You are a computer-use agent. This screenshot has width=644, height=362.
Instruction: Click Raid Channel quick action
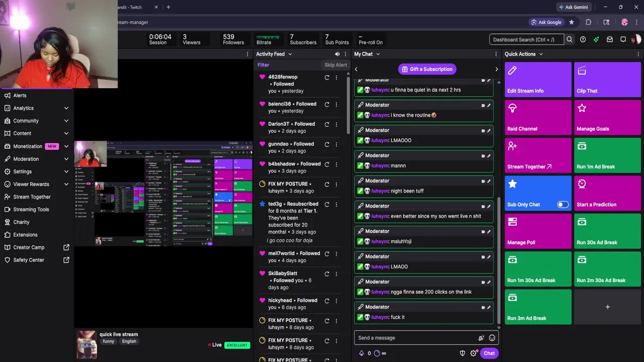point(538,117)
